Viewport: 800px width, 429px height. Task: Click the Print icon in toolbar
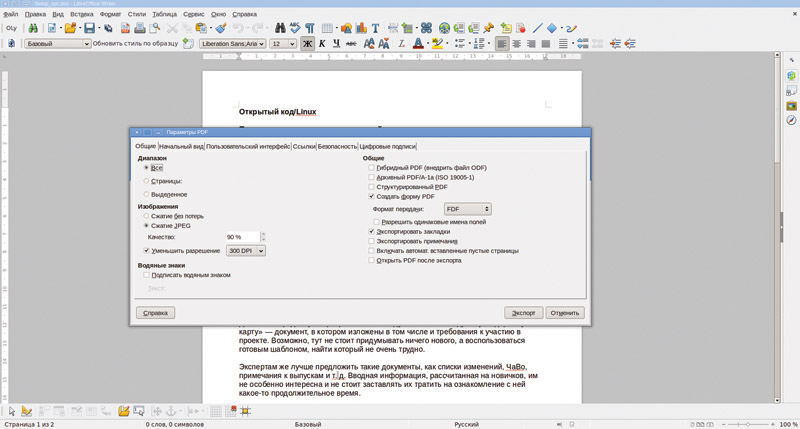point(140,28)
